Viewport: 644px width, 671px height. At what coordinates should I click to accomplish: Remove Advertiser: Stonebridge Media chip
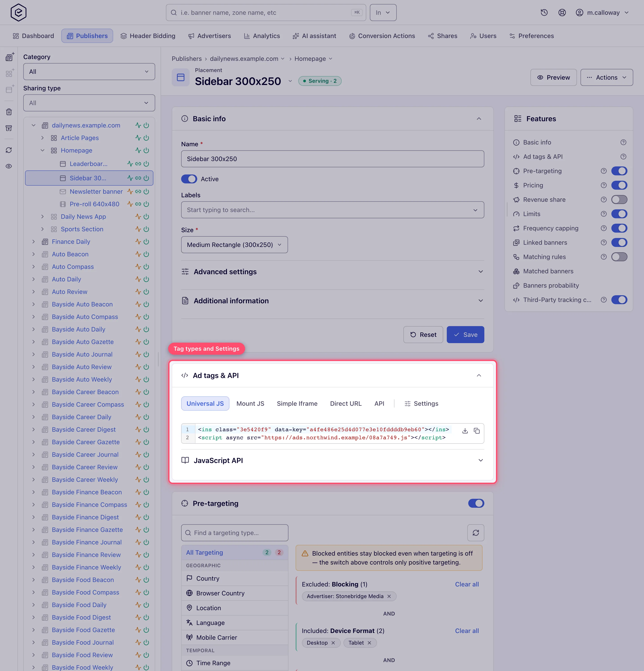click(389, 596)
